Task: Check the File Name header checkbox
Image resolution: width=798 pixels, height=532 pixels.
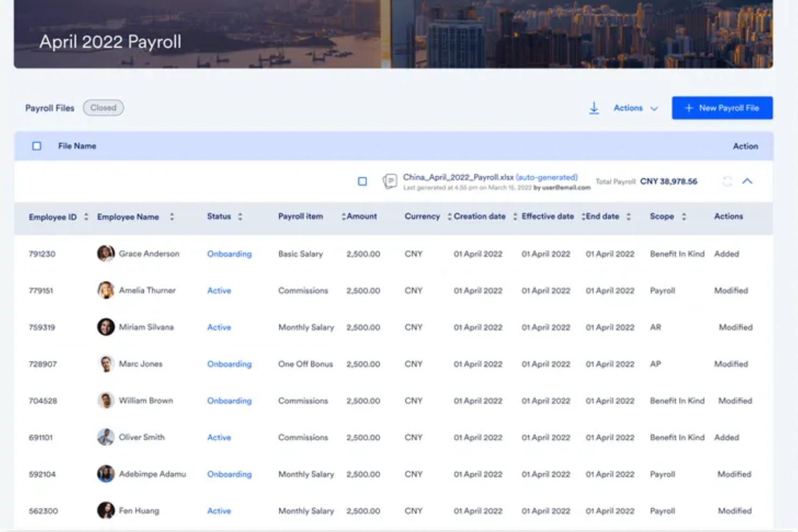Action: click(37, 146)
